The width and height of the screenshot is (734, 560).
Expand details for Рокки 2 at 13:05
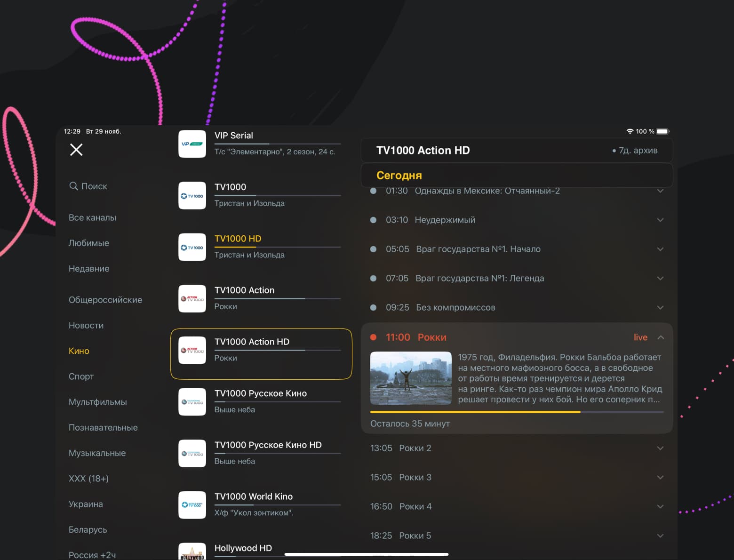660,448
